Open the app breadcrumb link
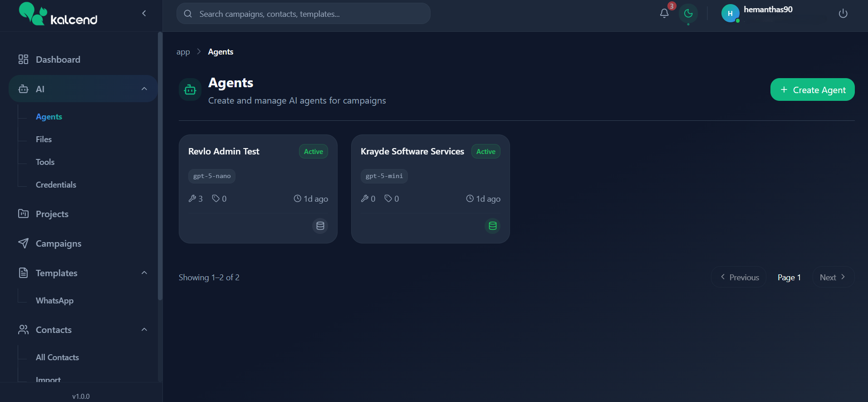This screenshot has width=868, height=402. (183, 51)
